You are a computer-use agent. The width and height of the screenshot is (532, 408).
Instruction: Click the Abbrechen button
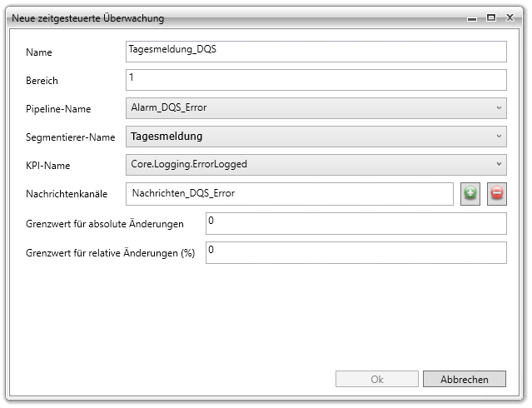click(465, 379)
